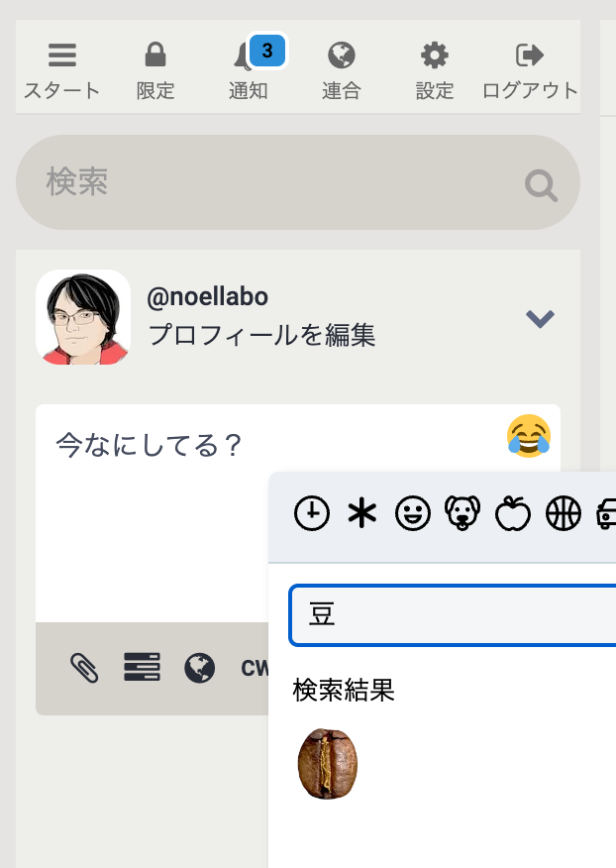This screenshot has height=868, width=616.
Task: Open 通知 notifications with badge
Action: (x=249, y=70)
